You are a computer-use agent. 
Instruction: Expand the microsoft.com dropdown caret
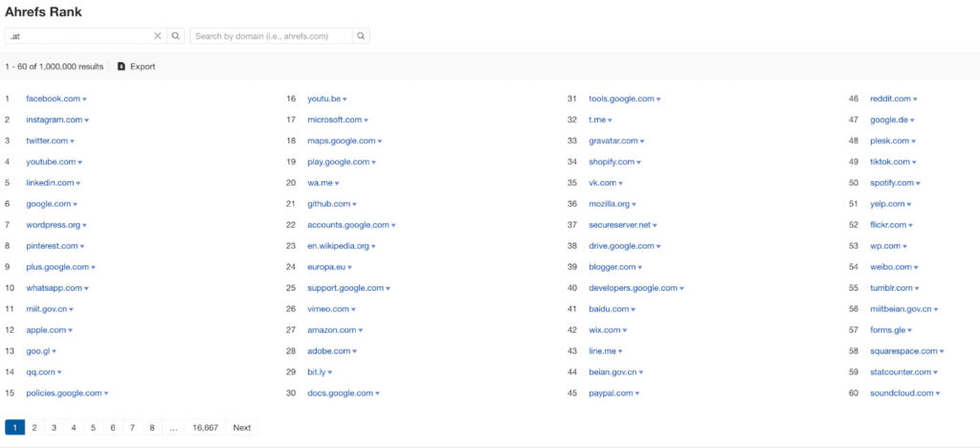click(x=366, y=120)
